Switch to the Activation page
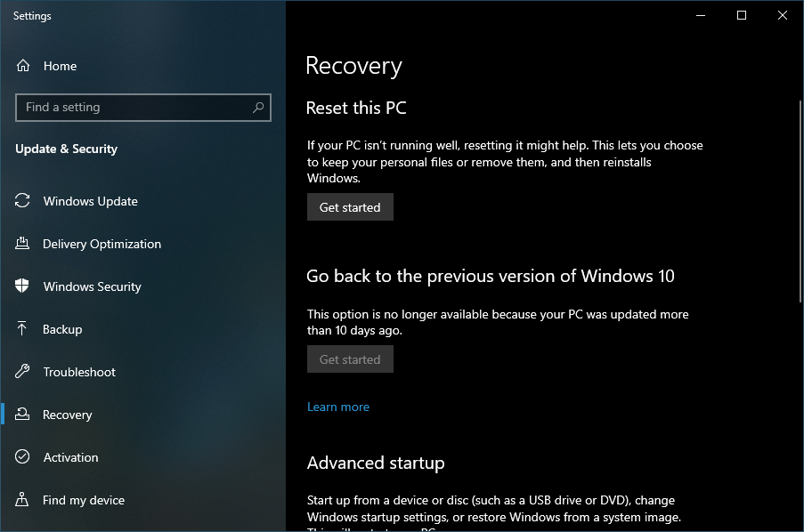 (70, 457)
